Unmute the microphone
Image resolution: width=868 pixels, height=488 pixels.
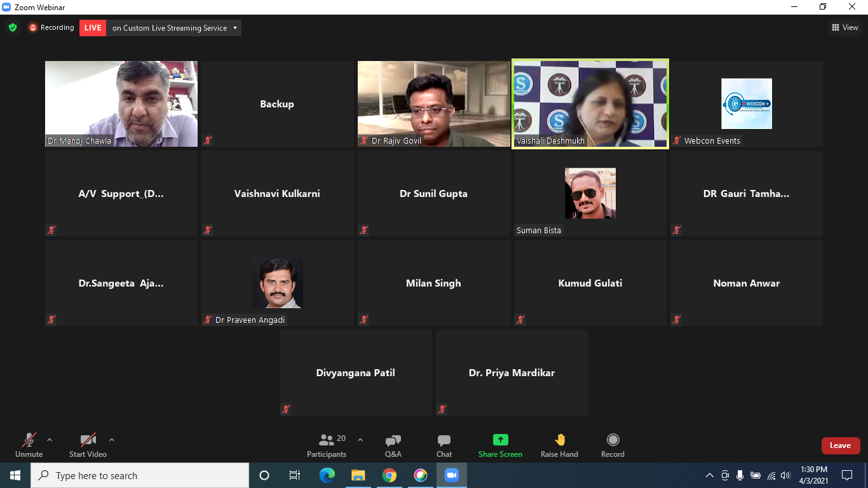point(29,445)
